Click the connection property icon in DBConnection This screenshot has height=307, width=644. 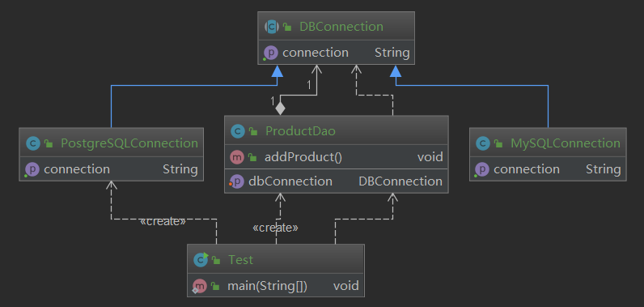(271, 53)
